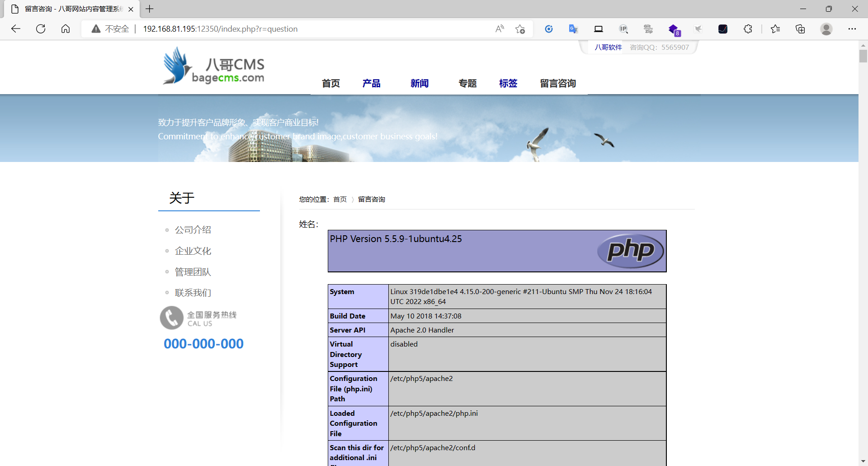Open the 标签 navigation menu item
Screen dimensions: 868x466
coord(508,83)
